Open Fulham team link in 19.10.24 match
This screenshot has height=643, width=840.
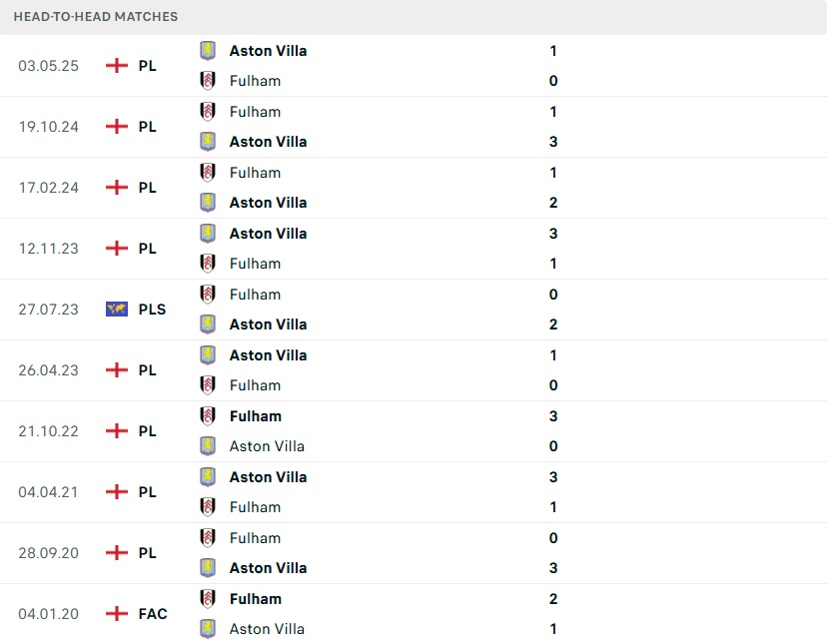[255, 112]
